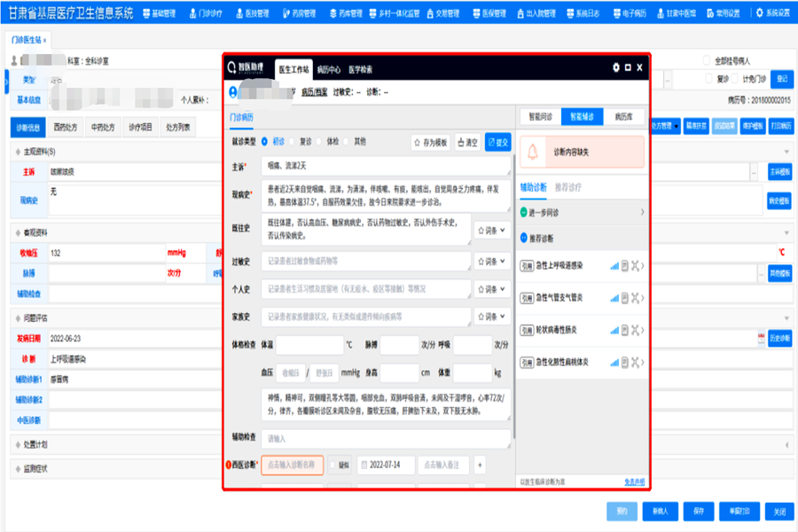Expand the 进一步问诊 section
798x532 pixels.
(x=582, y=213)
